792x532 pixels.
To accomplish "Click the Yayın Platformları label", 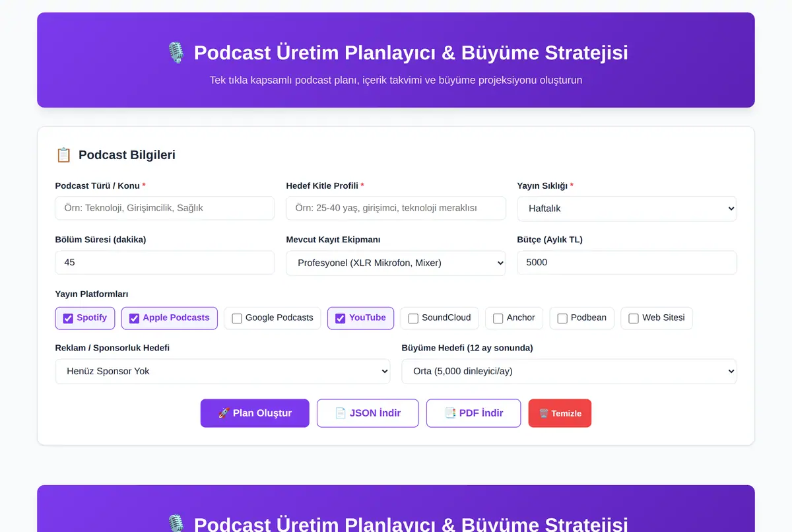I will (x=92, y=294).
